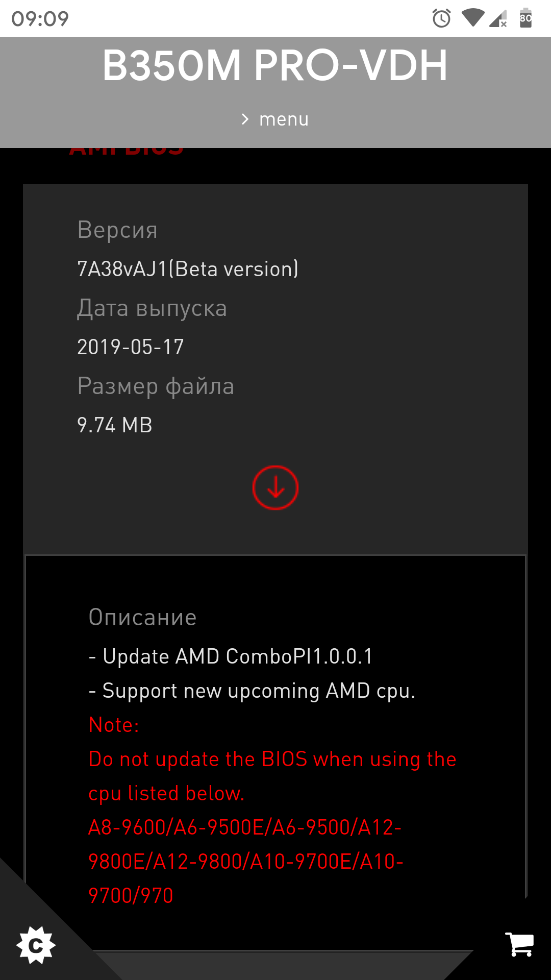Viewport: 551px width, 980px height.
Task: Click the status bar clock showing 09:09
Action: [x=40, y=19]
